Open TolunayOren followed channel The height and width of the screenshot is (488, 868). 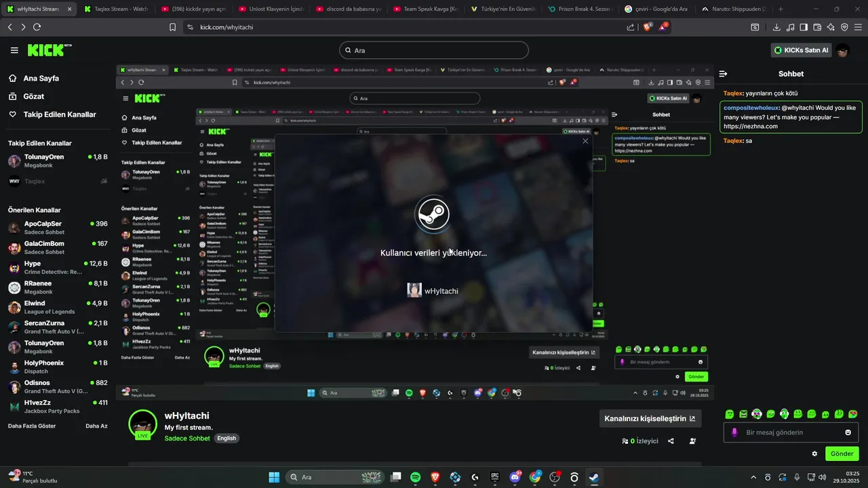pyautogui.click(x=58, y=161)
